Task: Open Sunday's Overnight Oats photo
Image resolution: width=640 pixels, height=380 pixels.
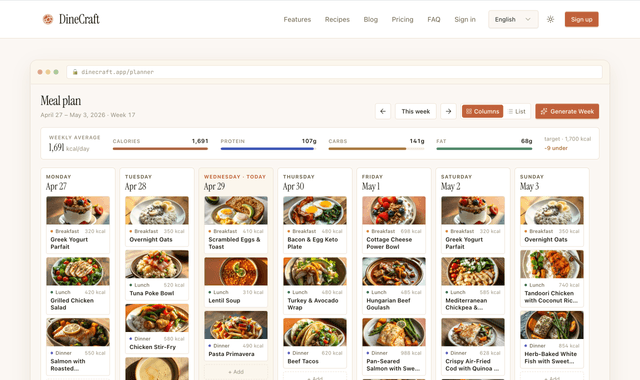Action: [552, 210]
